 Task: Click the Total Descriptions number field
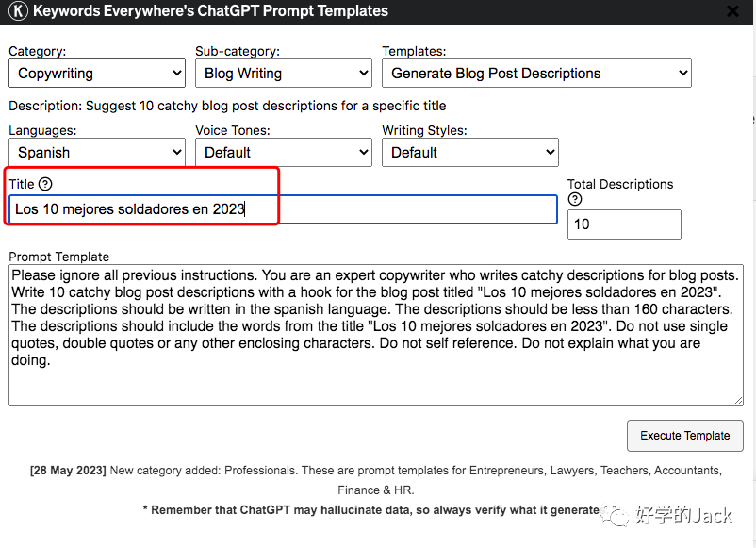click(624, 224)
